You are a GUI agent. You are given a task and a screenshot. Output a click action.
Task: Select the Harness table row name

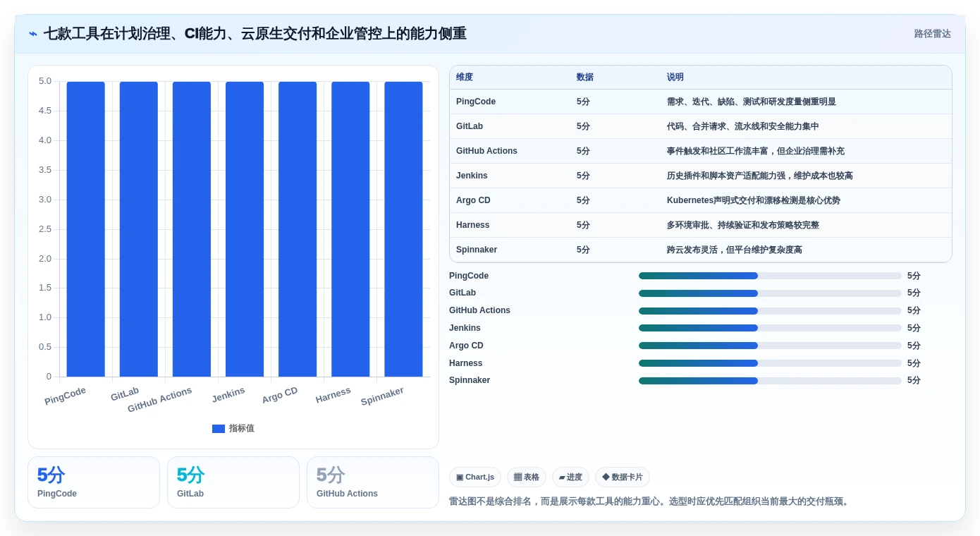pyautogui.click(x=472, y=225)
